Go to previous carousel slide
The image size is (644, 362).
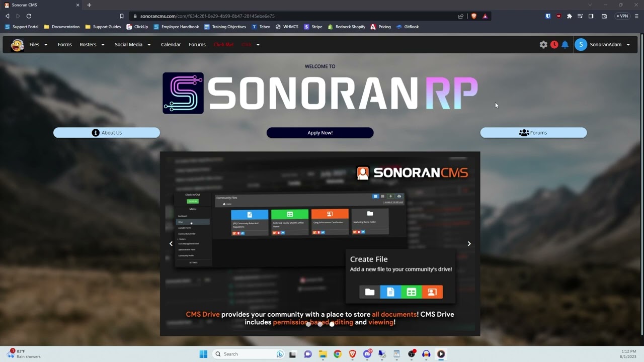click(x=171, y=244)
